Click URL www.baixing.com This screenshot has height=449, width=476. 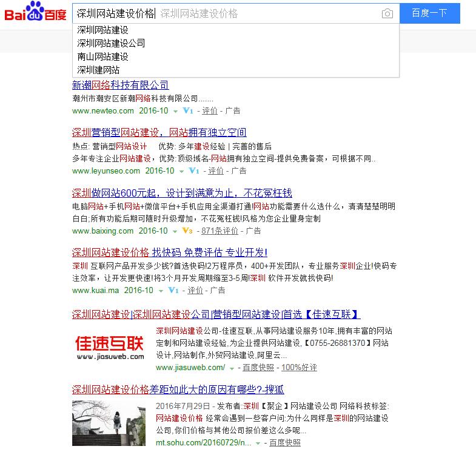click(x=102, y=231)
